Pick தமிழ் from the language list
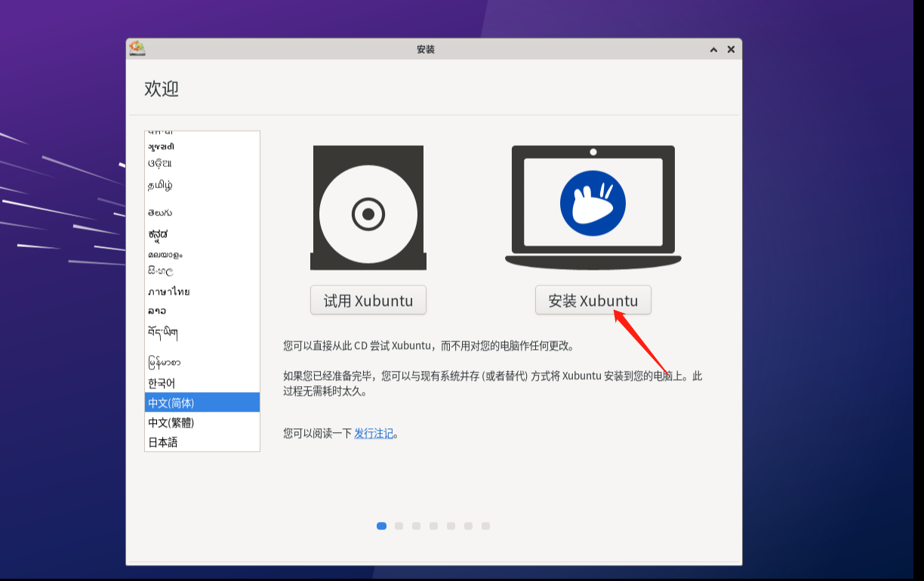This screenshot has height=581, width=924. tap(160, 185)
